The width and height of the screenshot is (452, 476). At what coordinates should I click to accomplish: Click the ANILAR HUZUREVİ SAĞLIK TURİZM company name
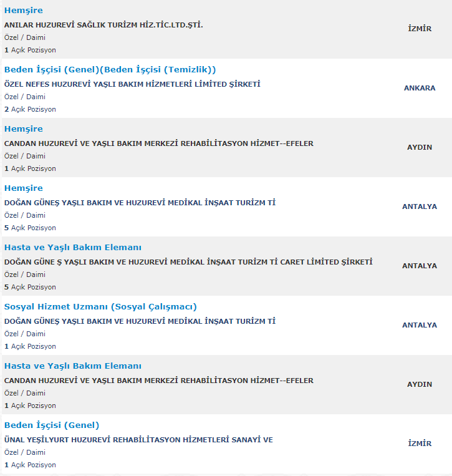click(103, 25)
